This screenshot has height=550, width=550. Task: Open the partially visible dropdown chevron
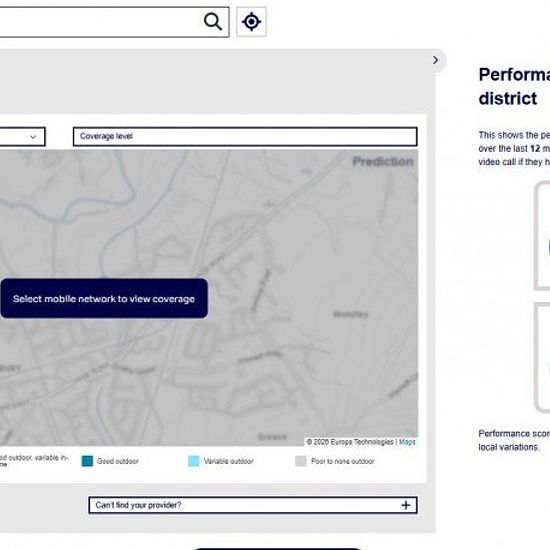pos(33,137)
